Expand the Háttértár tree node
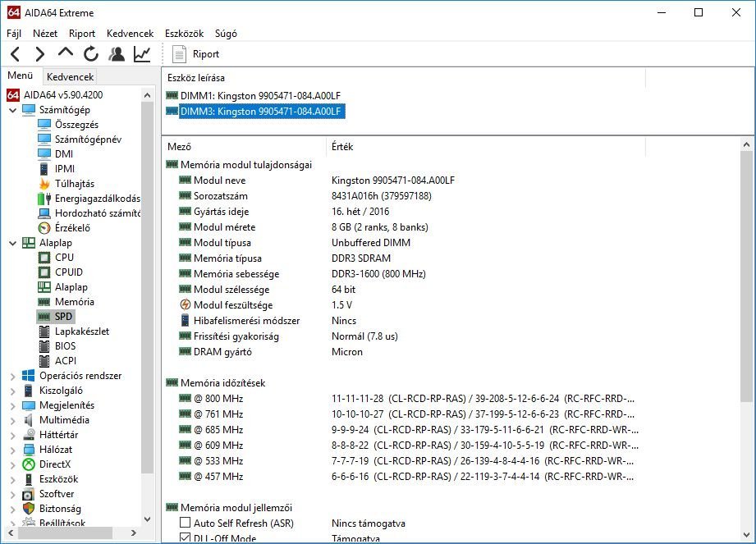This screenshot has height=544, width=756. click(x=12, y=436)
